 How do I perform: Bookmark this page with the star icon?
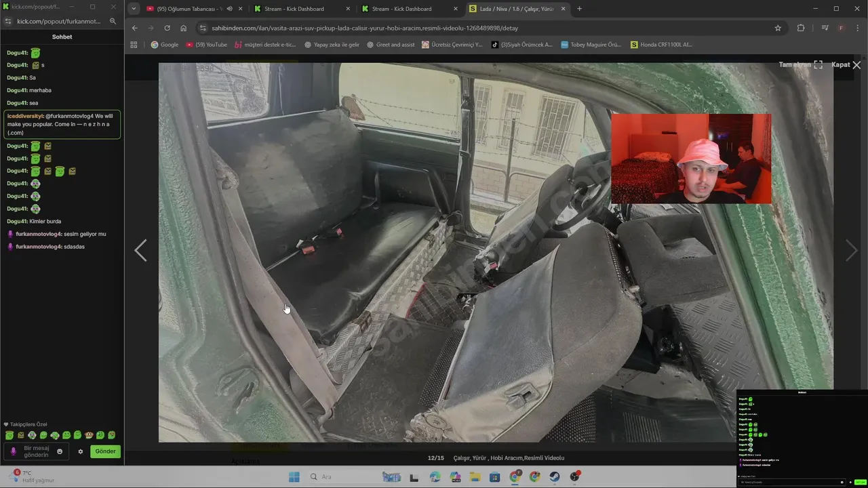click(x=778, y=28)
